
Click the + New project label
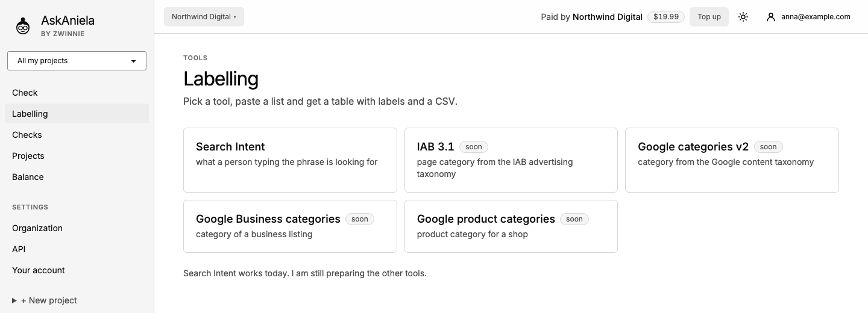[x=49, y=300]
